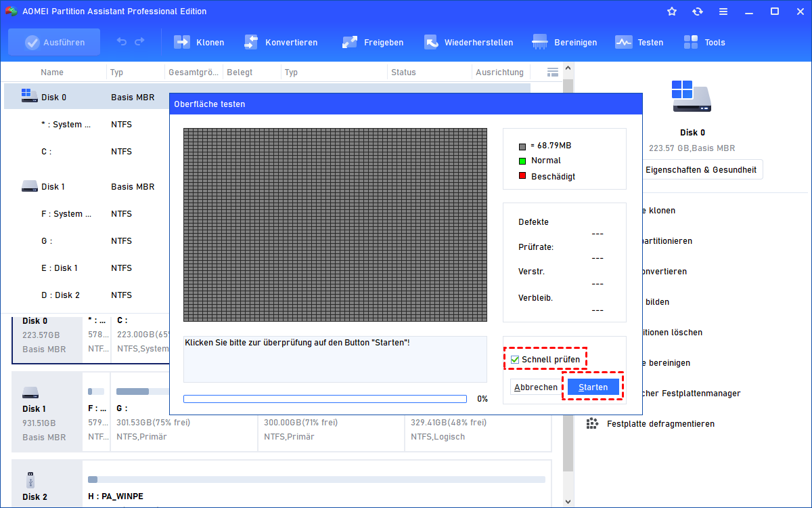The image size is (812, 508).
Task: Open the Testen toolbar menu
Action: pos(639,42)
